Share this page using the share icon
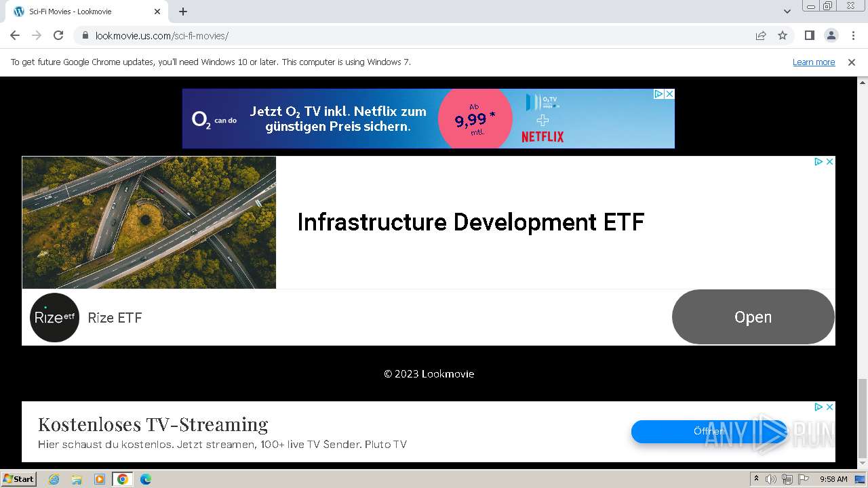The width and height of the screenshot is (868, 488). (761, 35)
